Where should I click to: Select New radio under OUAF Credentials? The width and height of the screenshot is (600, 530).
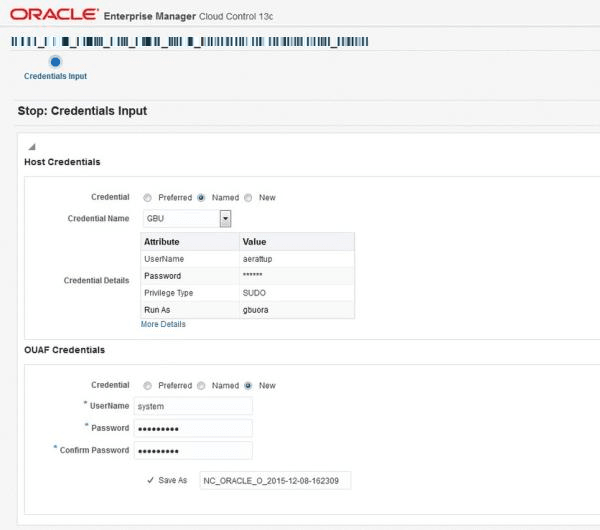click(x=248, y=386)
